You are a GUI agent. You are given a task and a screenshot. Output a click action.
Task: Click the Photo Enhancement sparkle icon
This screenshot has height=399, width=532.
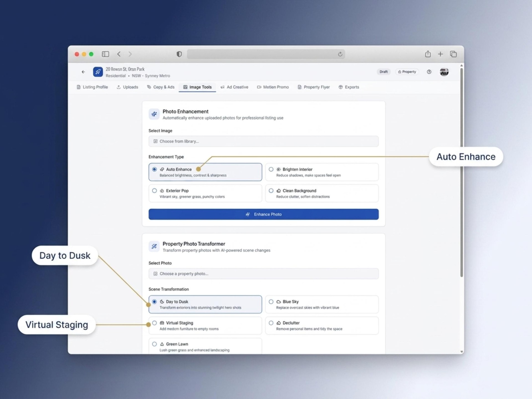click(x=154, y=114)
